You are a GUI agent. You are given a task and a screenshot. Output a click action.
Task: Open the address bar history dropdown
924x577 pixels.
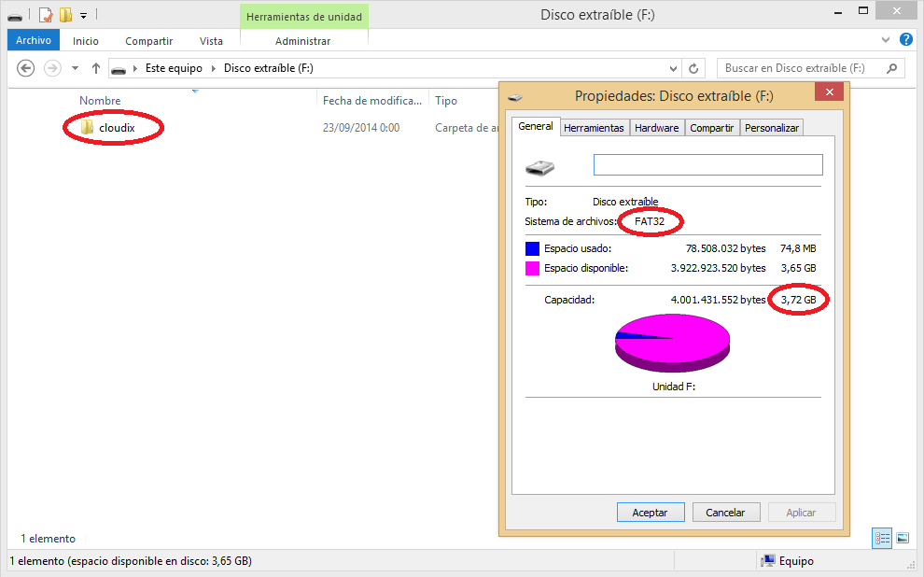tap(673, 68)
